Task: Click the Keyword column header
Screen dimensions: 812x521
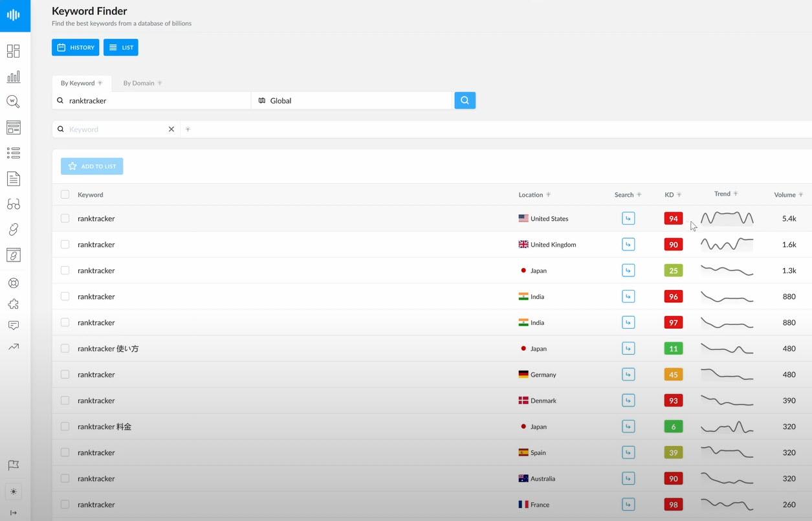Action: click(91, 195)
